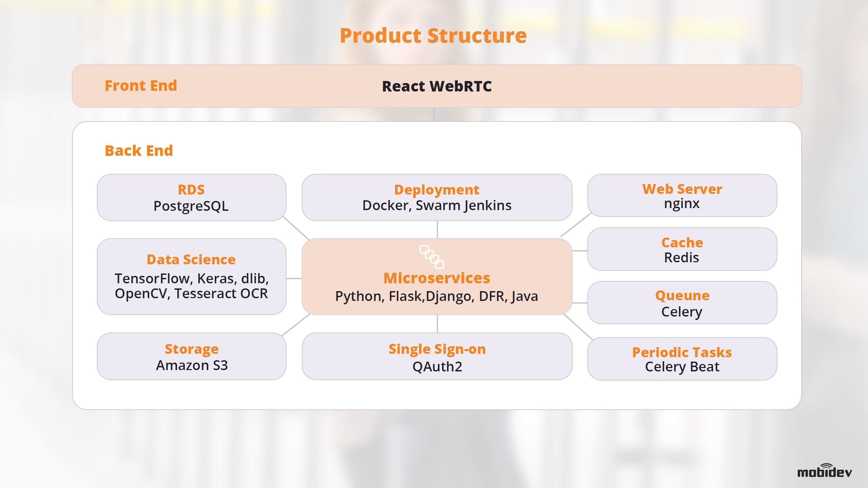Click the TensorFlow, Keras, dlib text

[192, 279]
